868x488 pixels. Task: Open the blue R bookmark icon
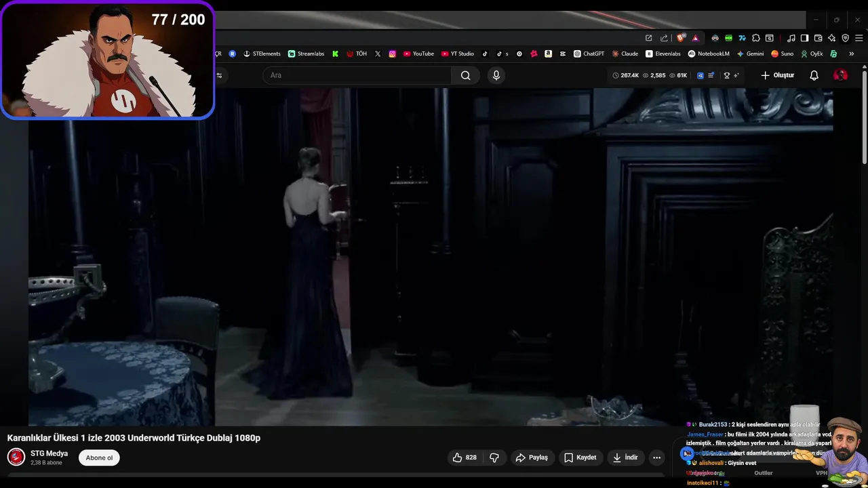tap(232, 54)
